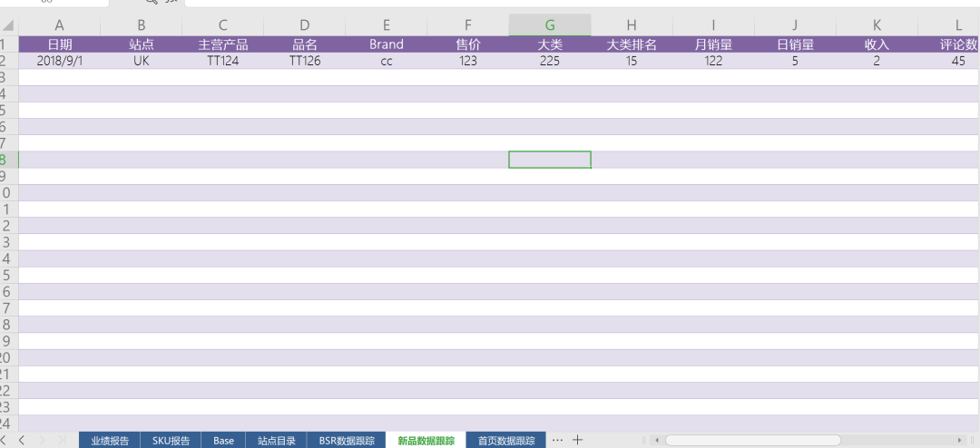Select the highlighted column G header

click(x=550, y=25)
